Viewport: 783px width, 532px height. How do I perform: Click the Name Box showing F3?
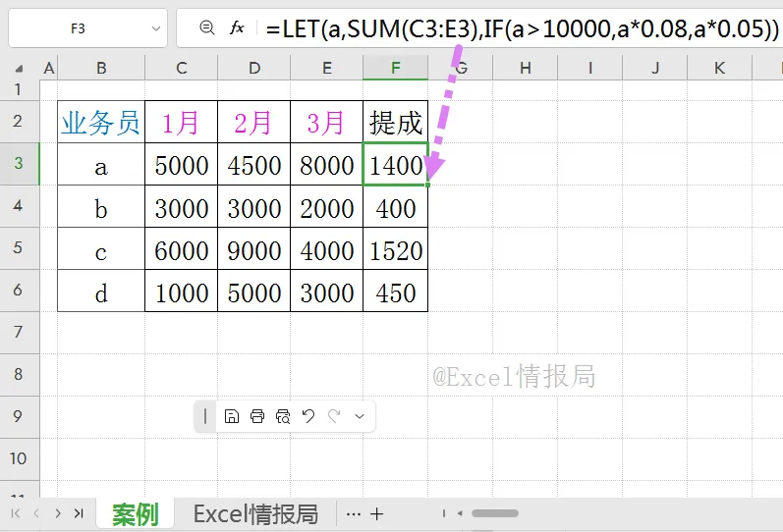[78, 28]
